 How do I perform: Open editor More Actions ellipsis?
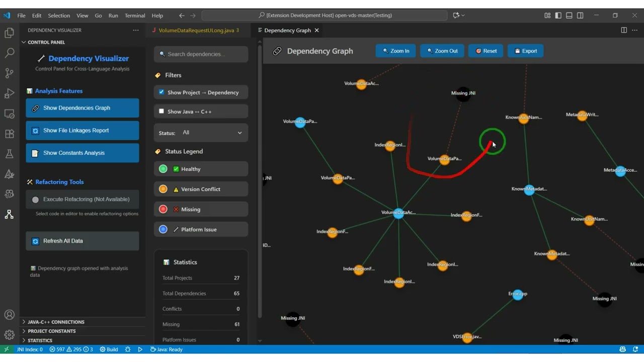[635, 30]
